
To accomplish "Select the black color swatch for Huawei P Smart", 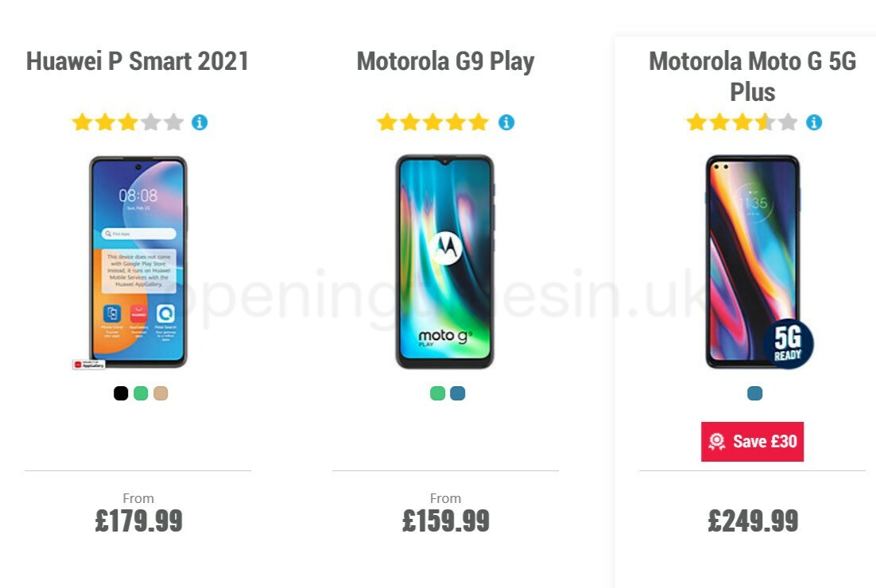I will pyautogui.click(x=121, y=393).
